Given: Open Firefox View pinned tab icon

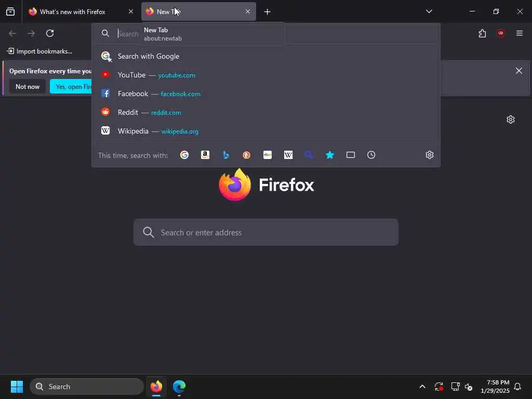Looking at the screenshot, I should (10, 11).
